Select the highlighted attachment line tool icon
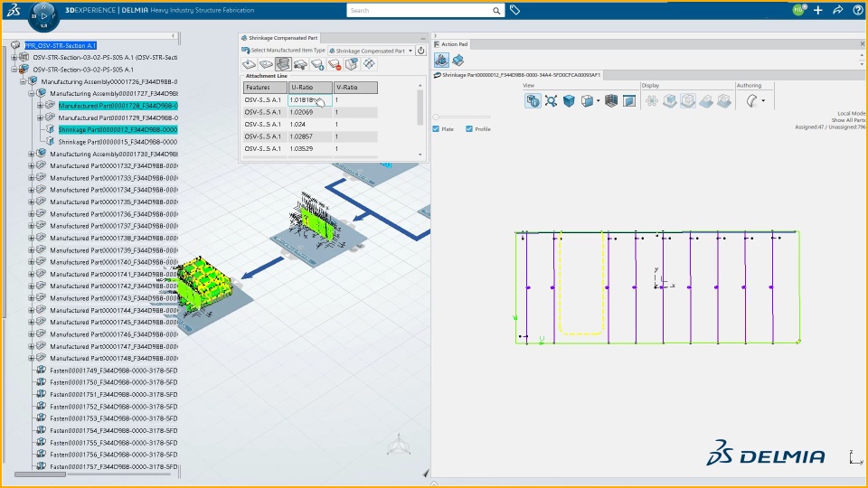The width and height of the screenshot is (868, 488). pos(283,65)
